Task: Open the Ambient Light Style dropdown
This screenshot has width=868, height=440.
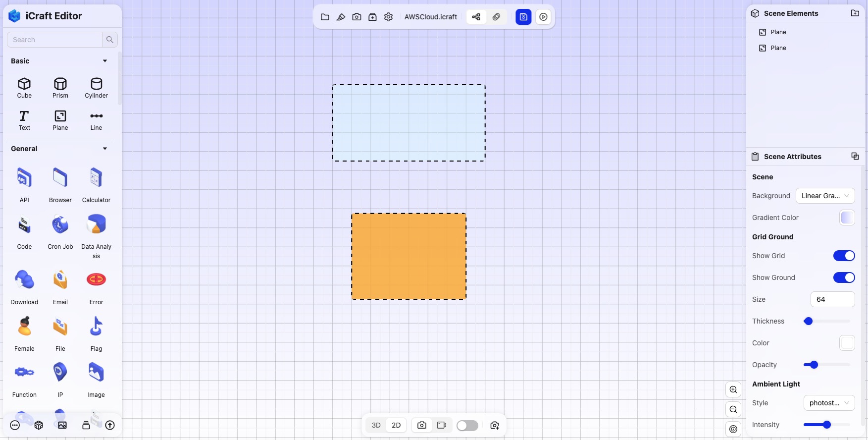Action: point(829,403)
